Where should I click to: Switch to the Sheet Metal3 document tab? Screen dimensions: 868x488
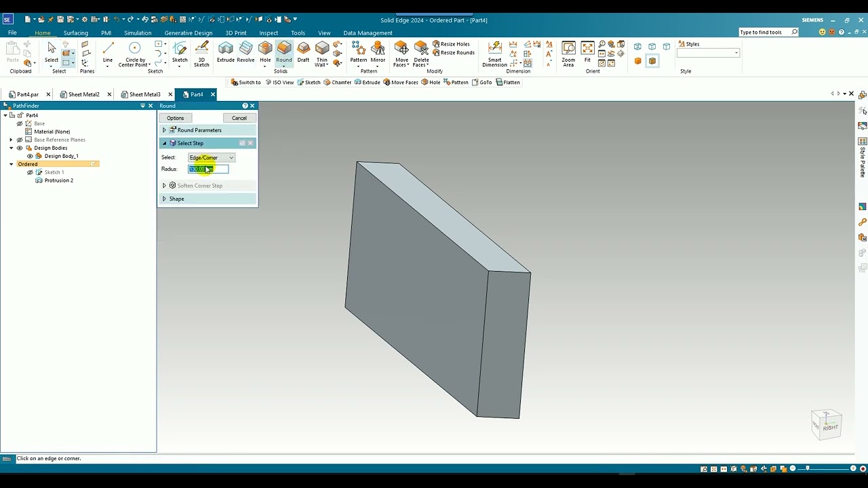[144, 94]
